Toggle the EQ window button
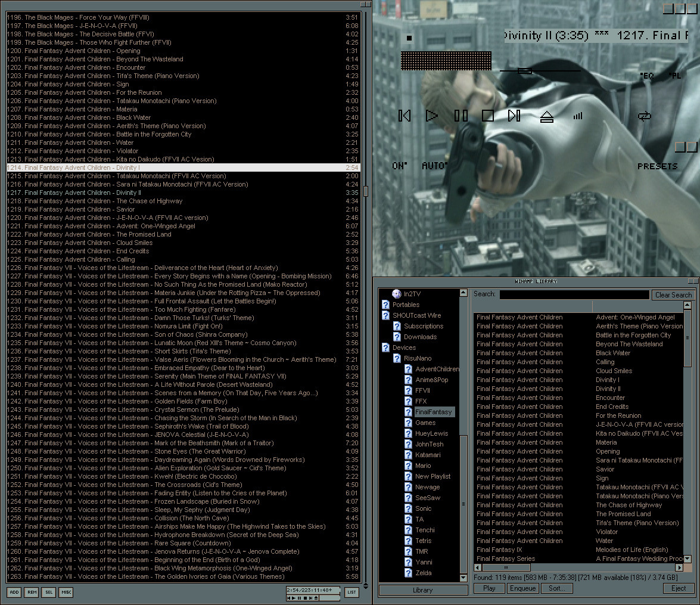This screenshot has width=700, height=605. click(x=647, y=76)
